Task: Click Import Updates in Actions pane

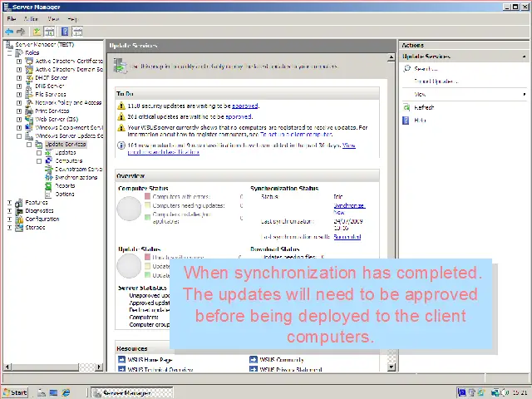Action: click(x=436, y=81)
